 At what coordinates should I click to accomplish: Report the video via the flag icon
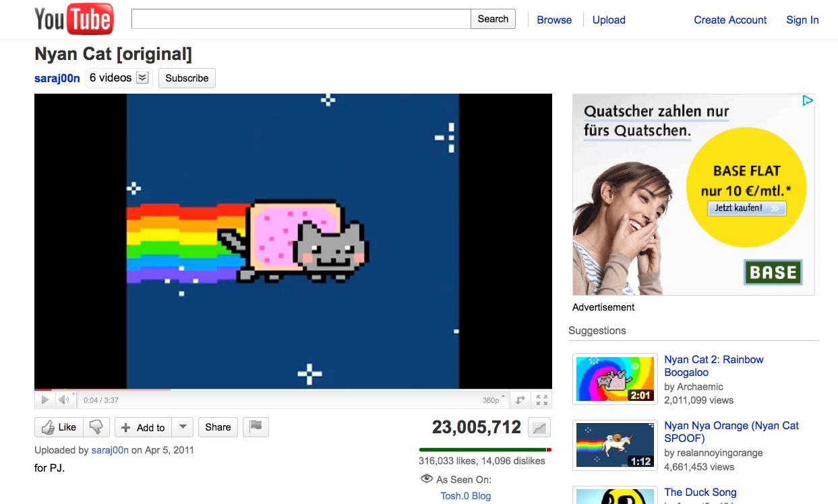pyautogui.click(x=256, y=427)
